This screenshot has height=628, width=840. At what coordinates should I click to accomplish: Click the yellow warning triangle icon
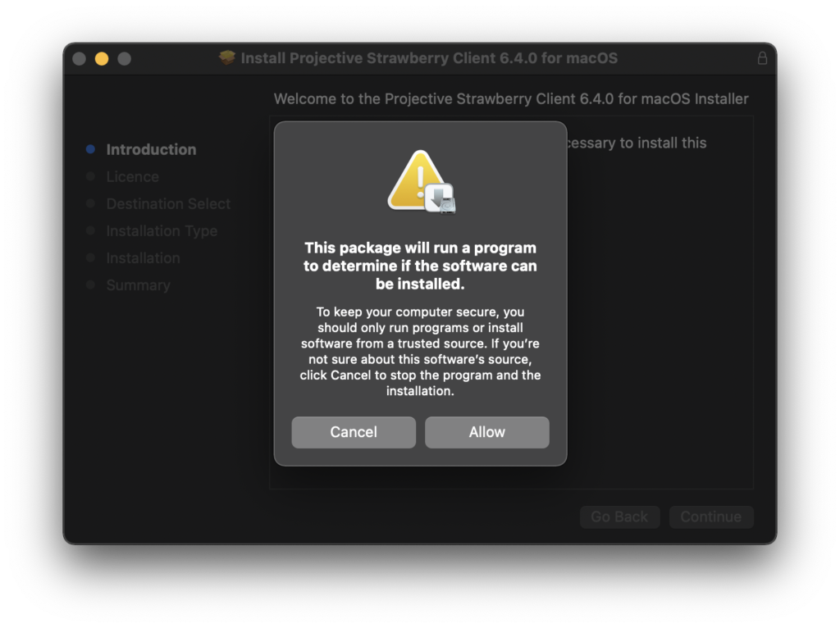click(x=416, y=180)
